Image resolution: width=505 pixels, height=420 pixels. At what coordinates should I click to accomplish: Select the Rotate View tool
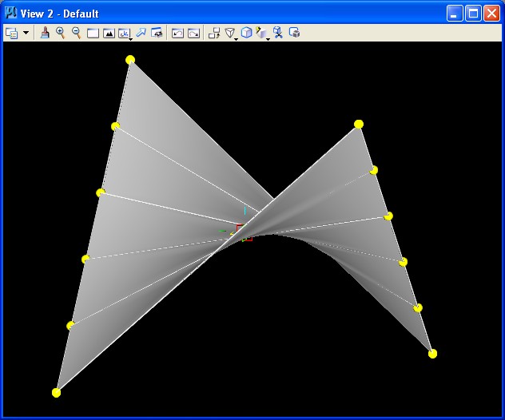tap(124, 34)
